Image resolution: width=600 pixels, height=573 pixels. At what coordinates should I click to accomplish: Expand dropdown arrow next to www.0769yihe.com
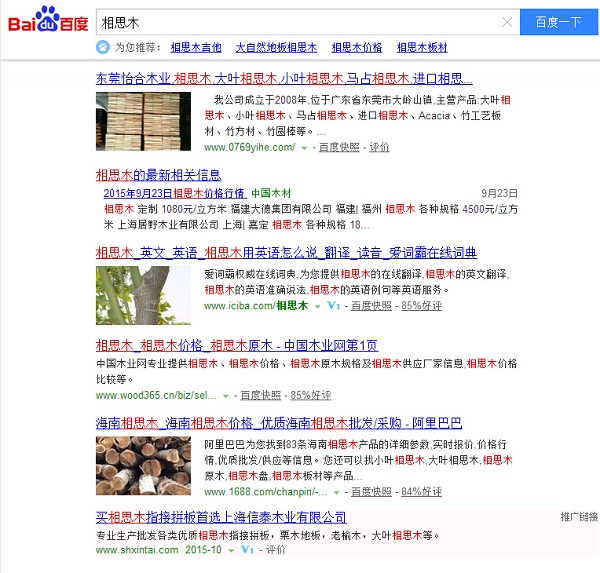click(305, 148)
